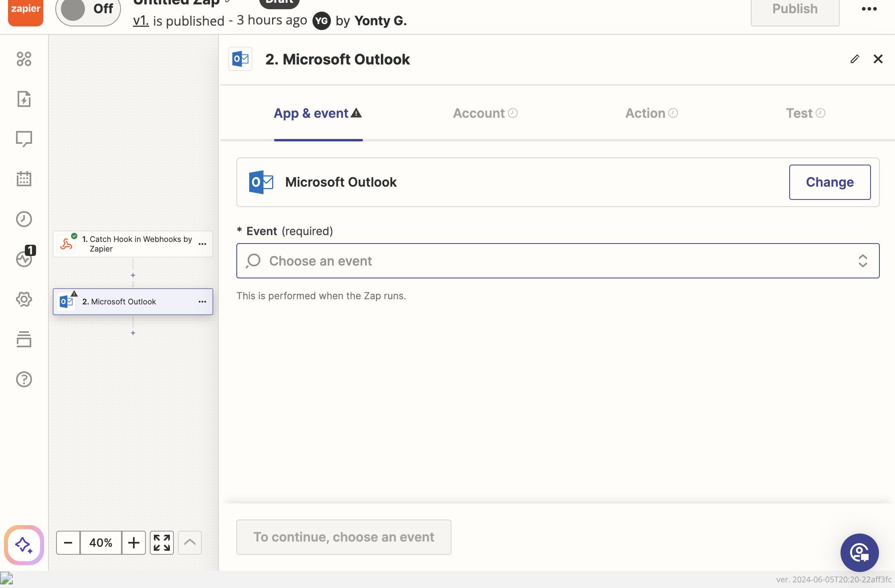Select the Catch Hook in Webhooks step
The image size is (895, 588).
133,244
